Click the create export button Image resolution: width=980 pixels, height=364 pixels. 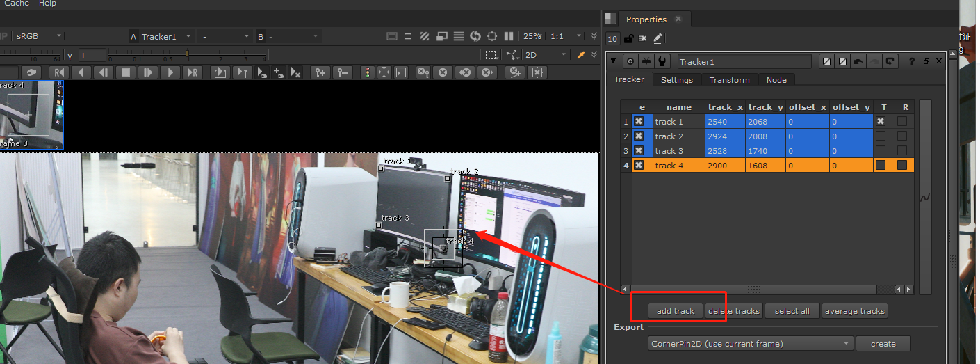tap(883, 344)
